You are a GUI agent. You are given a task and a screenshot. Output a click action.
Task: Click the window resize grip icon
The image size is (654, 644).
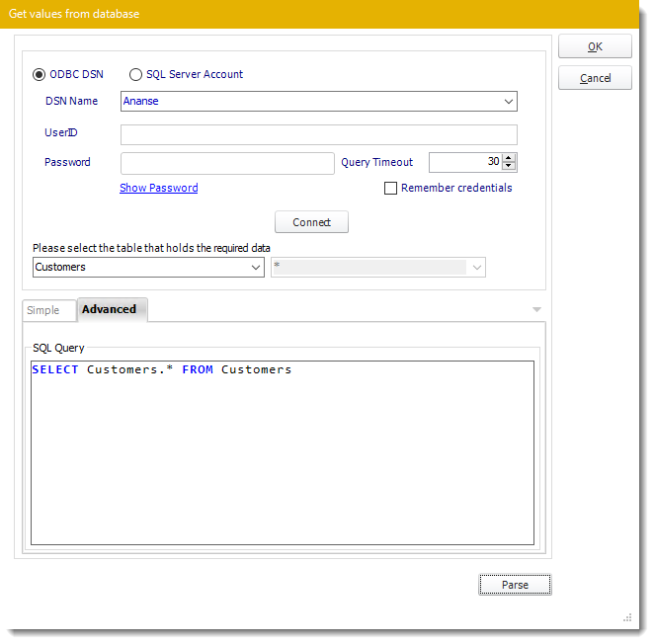[627, 617]
